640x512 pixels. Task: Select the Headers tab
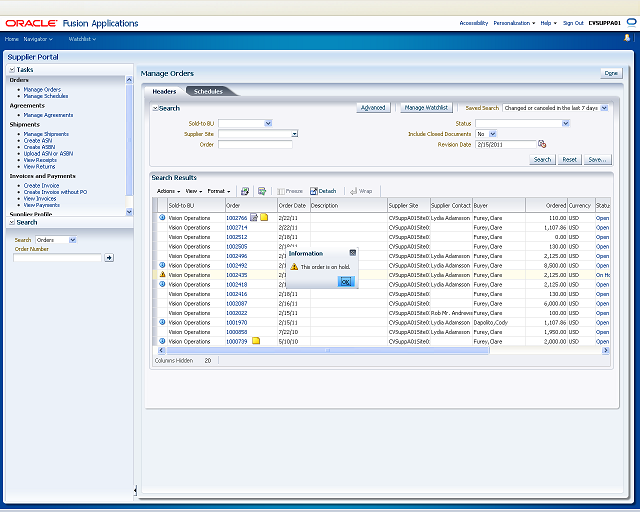click(164, 91)
